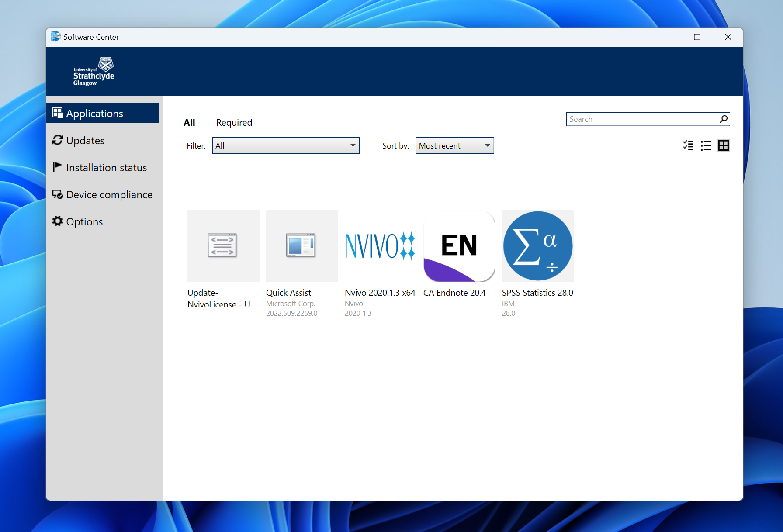
Task: Open Device compliance section
Action: [x=109, y=195]
